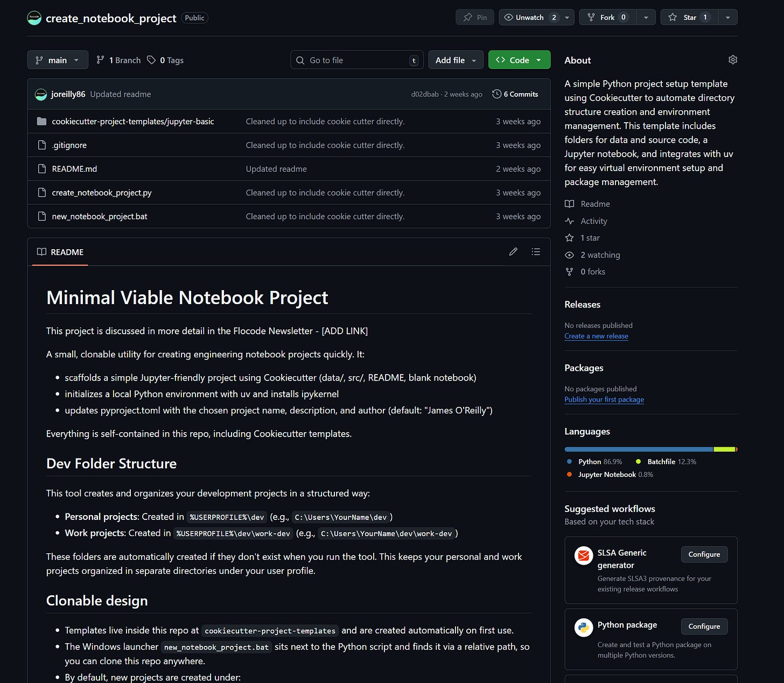Open cookiecutter-project-templates/jupyter-basic folder
This screenshot has width=784, height=683.
133,122
